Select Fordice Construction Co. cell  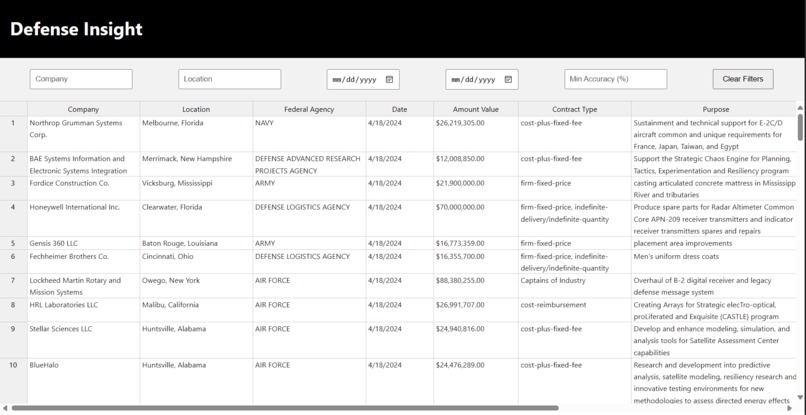(83, 189)
